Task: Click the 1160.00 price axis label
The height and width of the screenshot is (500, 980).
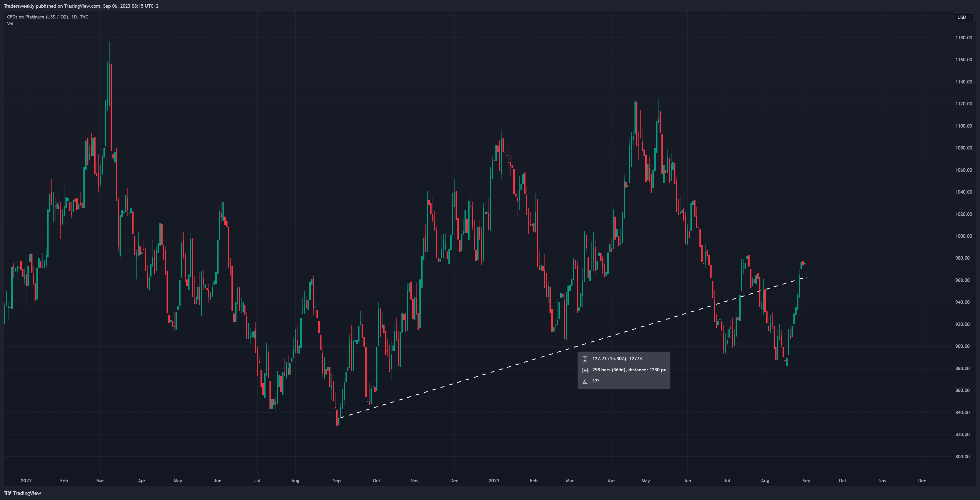Action: click(963, 60)
